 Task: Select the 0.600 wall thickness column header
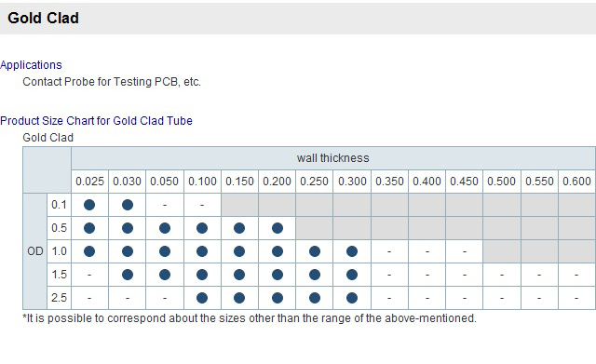click(576, 182)
